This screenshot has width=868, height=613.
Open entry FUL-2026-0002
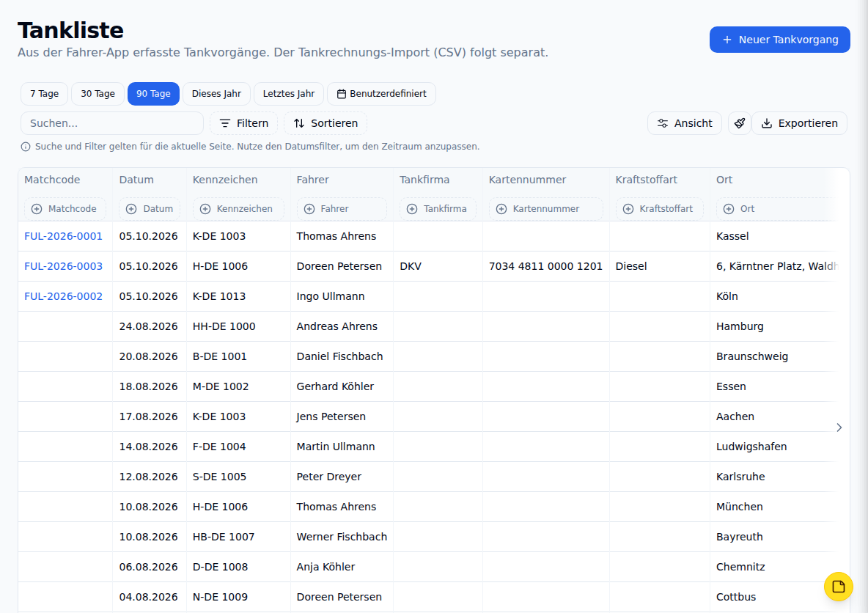click(x=64, y=296)
